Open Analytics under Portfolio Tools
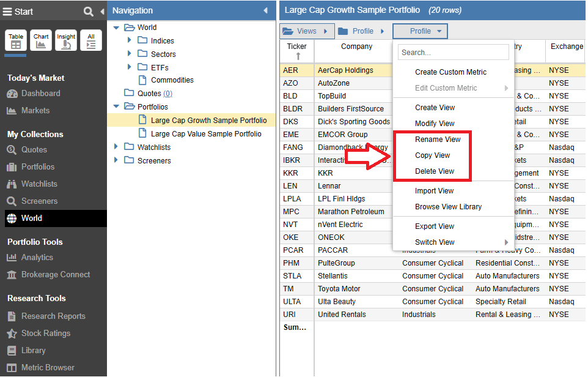Screen dimensions: 588x377 (30, 258)
